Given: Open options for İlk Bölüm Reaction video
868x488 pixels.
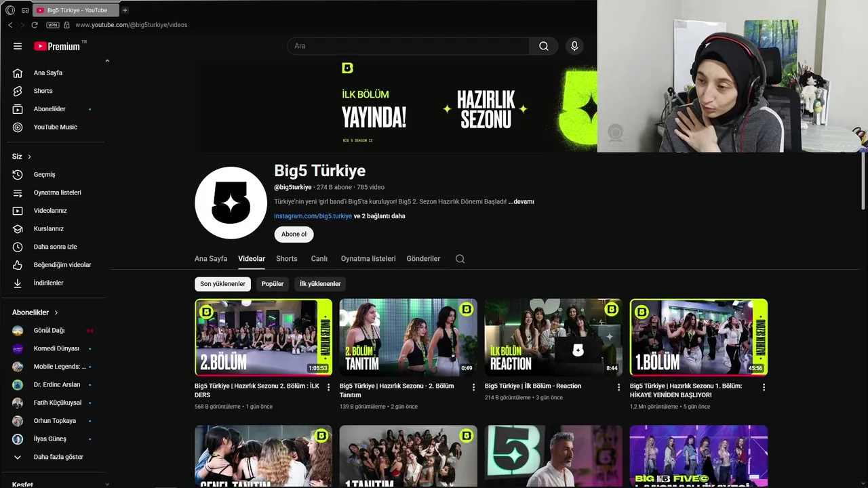Looking at the screenshot, I should tap(618, 387).
